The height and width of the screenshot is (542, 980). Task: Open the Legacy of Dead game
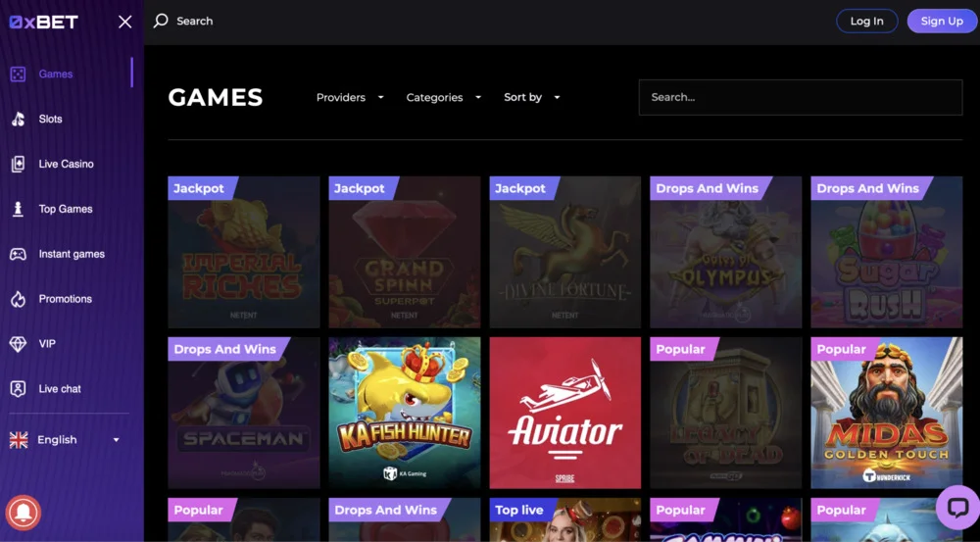coord(725,413)
